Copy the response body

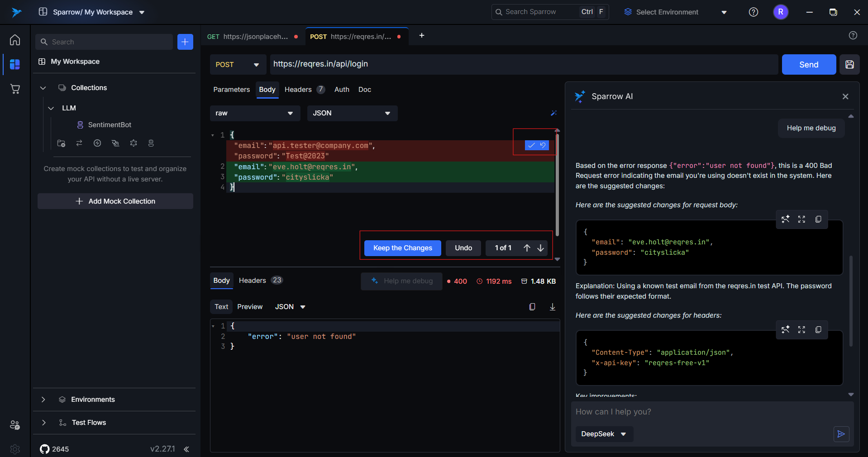[x=532, y=307]
